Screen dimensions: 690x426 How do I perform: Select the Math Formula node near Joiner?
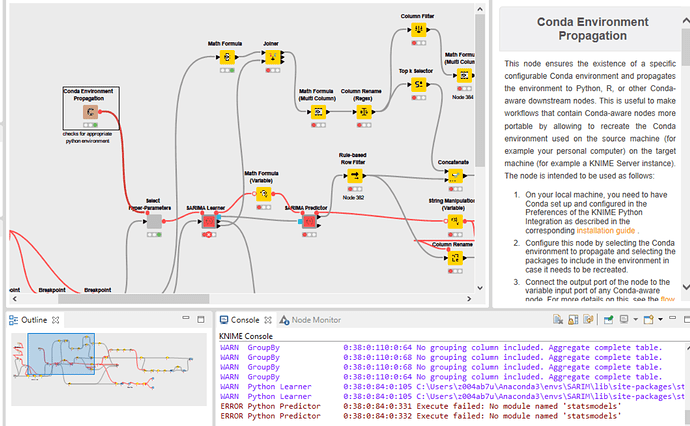coord(227,57)
